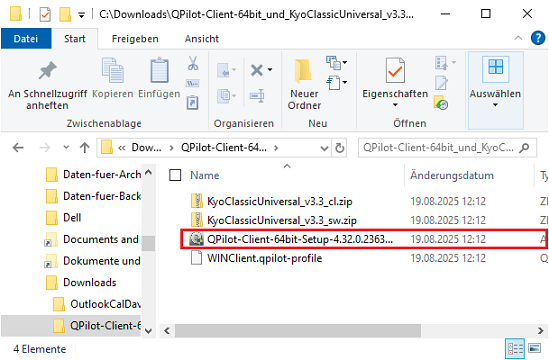
Task: Open the new item dropdown arrow
Action: click(345, 63)
